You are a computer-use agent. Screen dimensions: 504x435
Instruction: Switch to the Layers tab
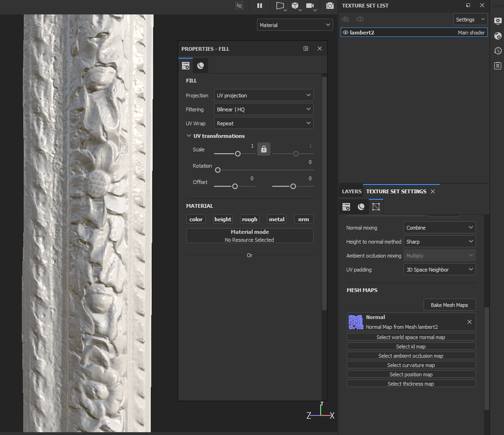[x=351, y=191]
